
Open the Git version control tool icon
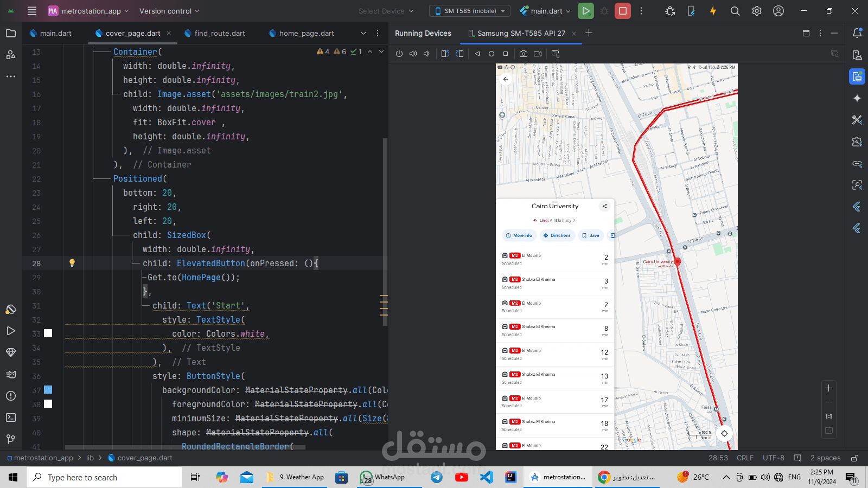11,439
